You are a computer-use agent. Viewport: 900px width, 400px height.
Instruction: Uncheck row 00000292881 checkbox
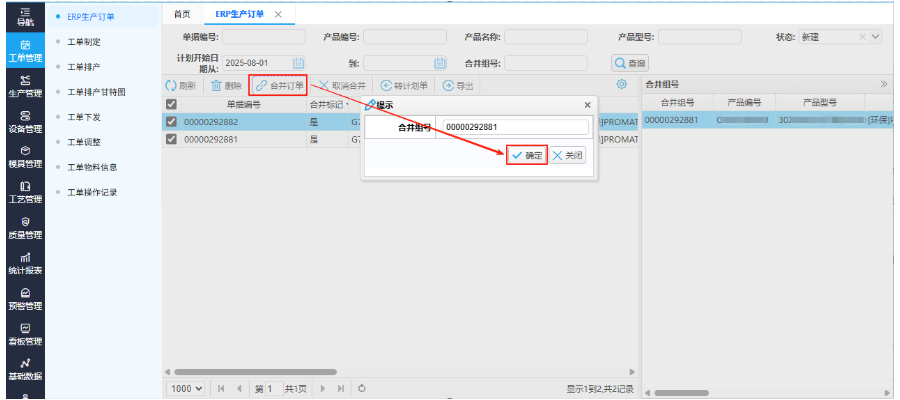tap(171, 140)
